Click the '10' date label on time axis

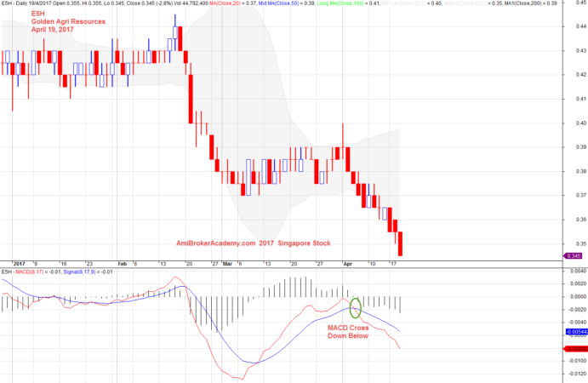pos(372,264)
